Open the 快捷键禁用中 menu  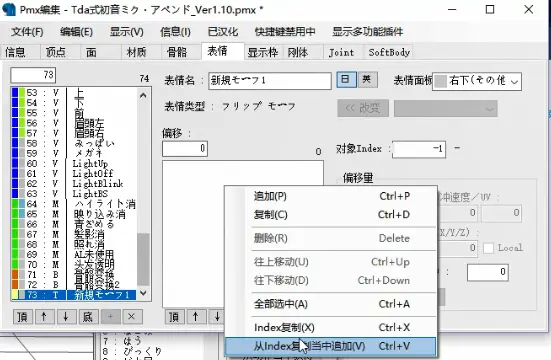coord(285,32)
